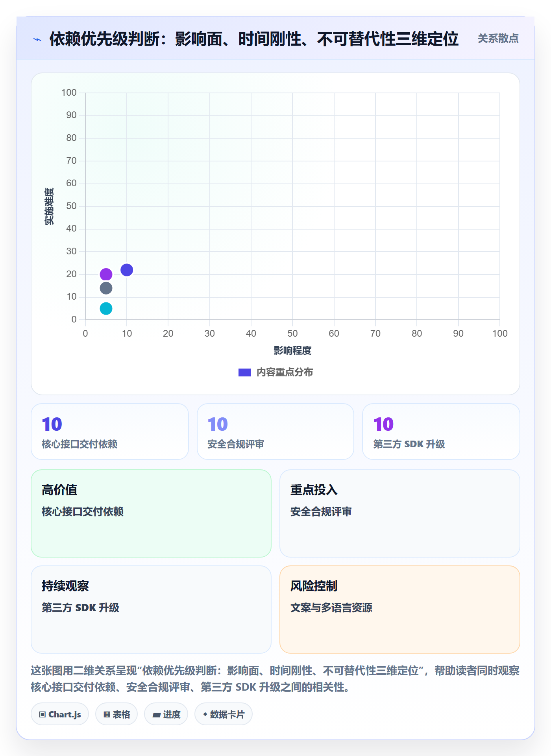Click the 影响程度 x-axis title
The image size is (551, 756).
point(292,350)
